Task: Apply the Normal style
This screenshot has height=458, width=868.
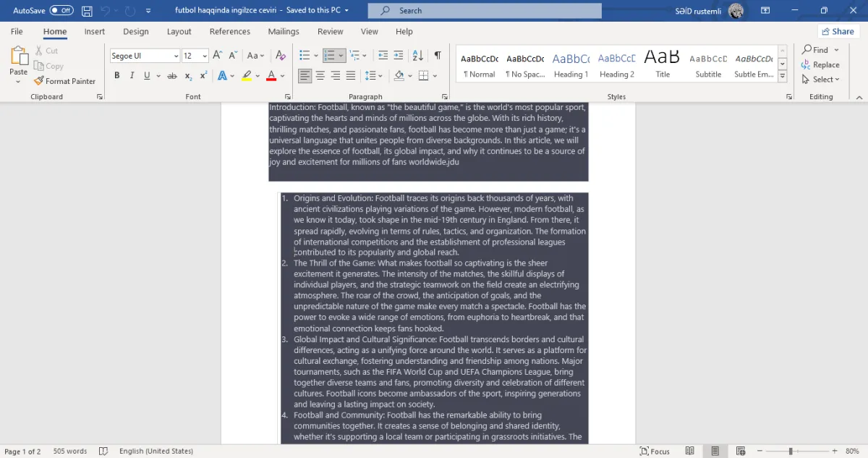Action: pos(480,65)
